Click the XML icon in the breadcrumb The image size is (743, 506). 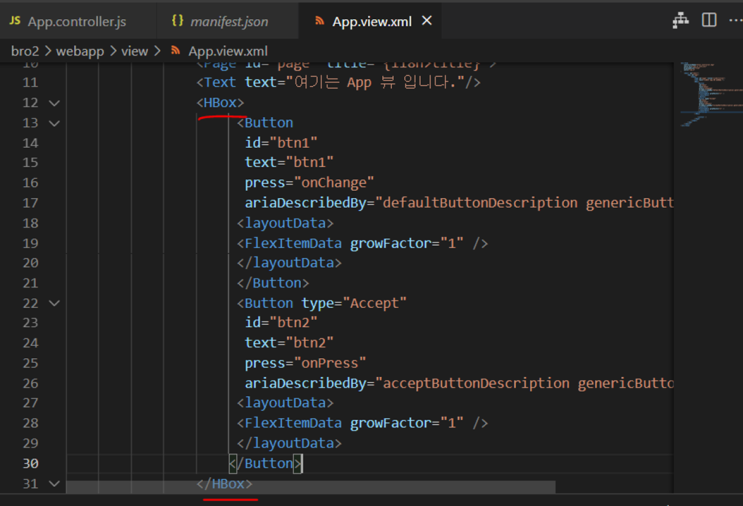pyautogui.click(x=175, y=50)
